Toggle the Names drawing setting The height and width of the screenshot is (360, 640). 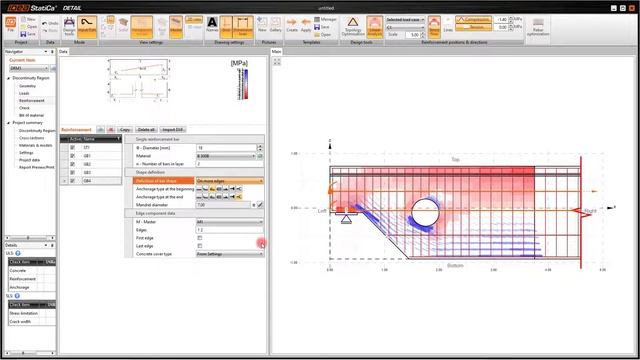pos(212,25)
